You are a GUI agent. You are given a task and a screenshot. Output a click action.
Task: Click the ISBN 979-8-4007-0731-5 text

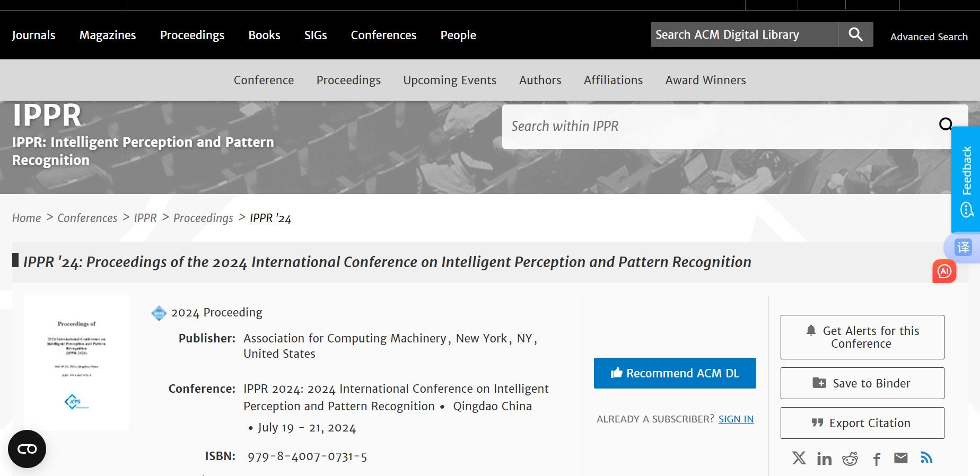pyautogui.click(x=308, y=456)
